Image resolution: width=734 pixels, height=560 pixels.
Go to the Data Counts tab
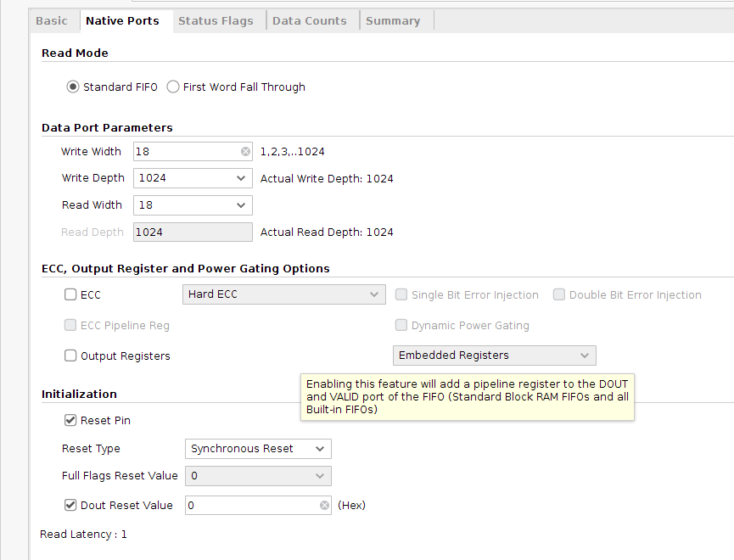pyautogui.click(x=310, y=21)
